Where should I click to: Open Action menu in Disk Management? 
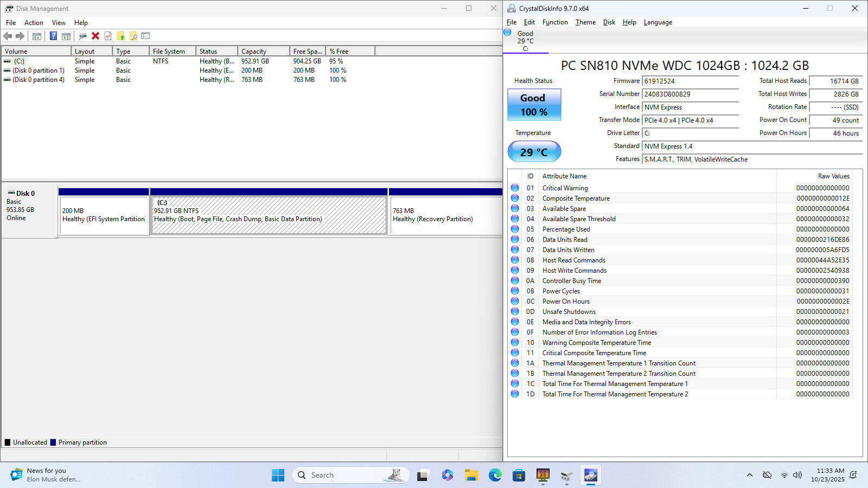[34, 22]
